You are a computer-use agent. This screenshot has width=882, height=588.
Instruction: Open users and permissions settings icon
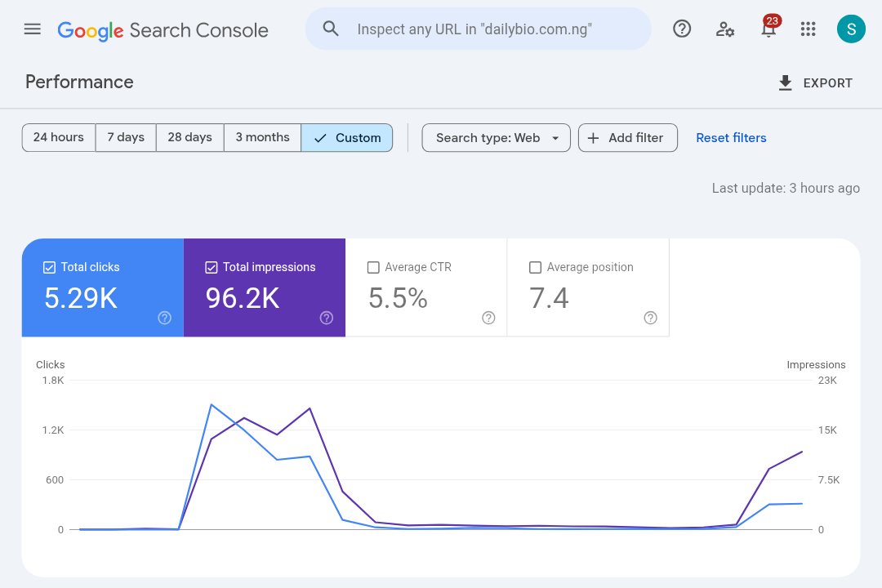coord(724,29)
